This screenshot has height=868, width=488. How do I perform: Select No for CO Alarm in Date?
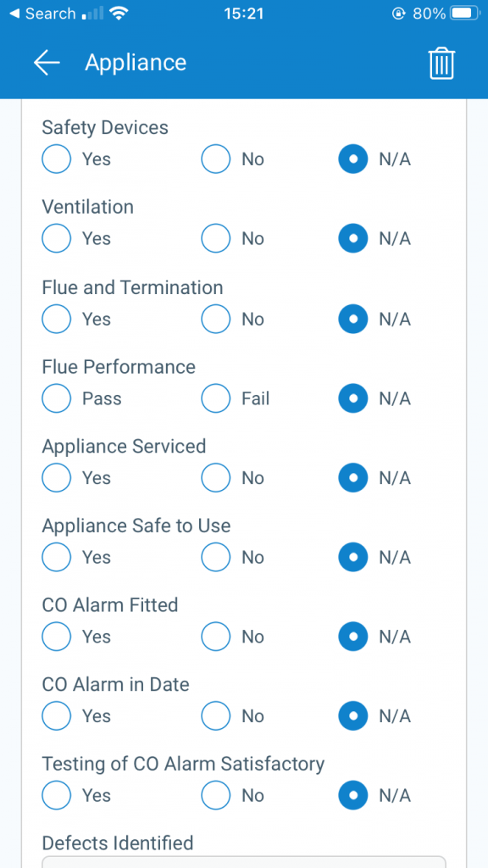click(x=215, y=715)
